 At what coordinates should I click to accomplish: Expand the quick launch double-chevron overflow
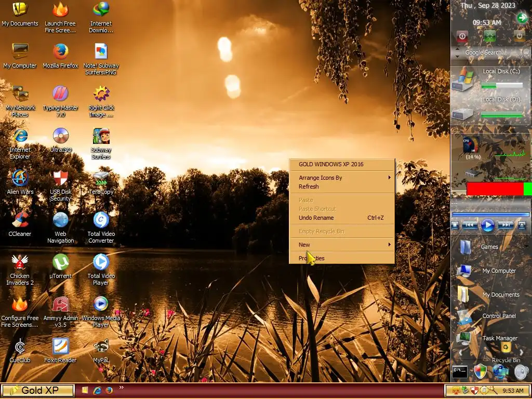coord(122,388)
